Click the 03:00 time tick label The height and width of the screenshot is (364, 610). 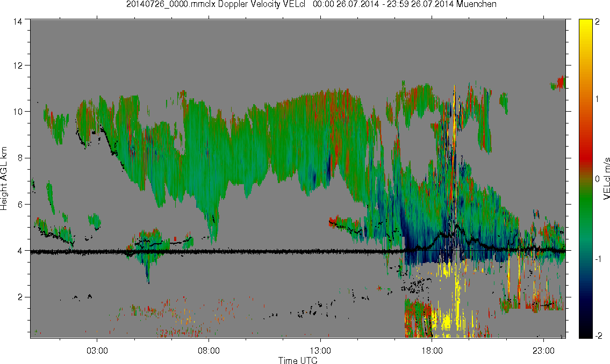(97, 351)
